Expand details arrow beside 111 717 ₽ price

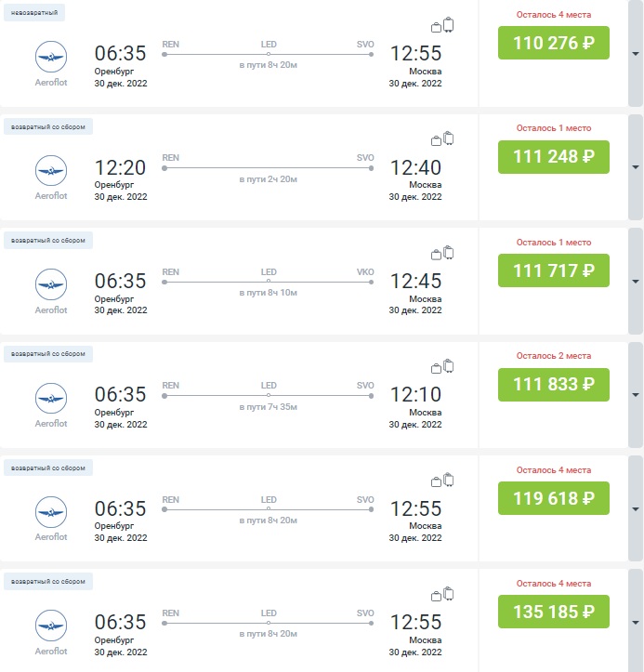click(635, 282)
